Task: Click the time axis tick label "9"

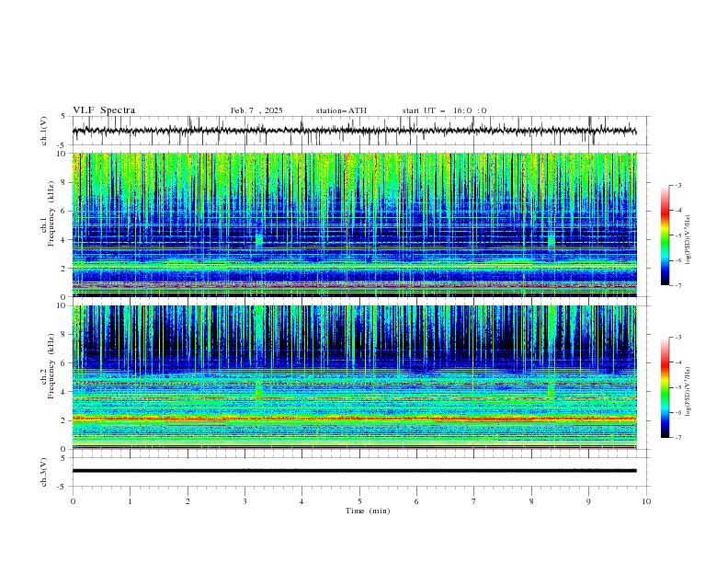Action: 588,501
